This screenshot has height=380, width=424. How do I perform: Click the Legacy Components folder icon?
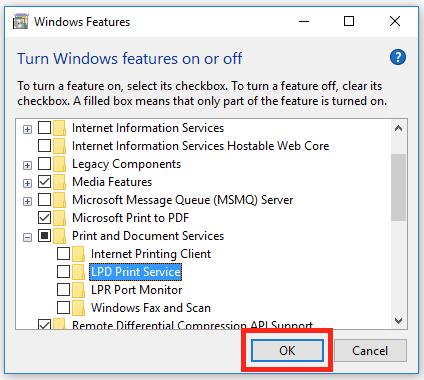60,164
